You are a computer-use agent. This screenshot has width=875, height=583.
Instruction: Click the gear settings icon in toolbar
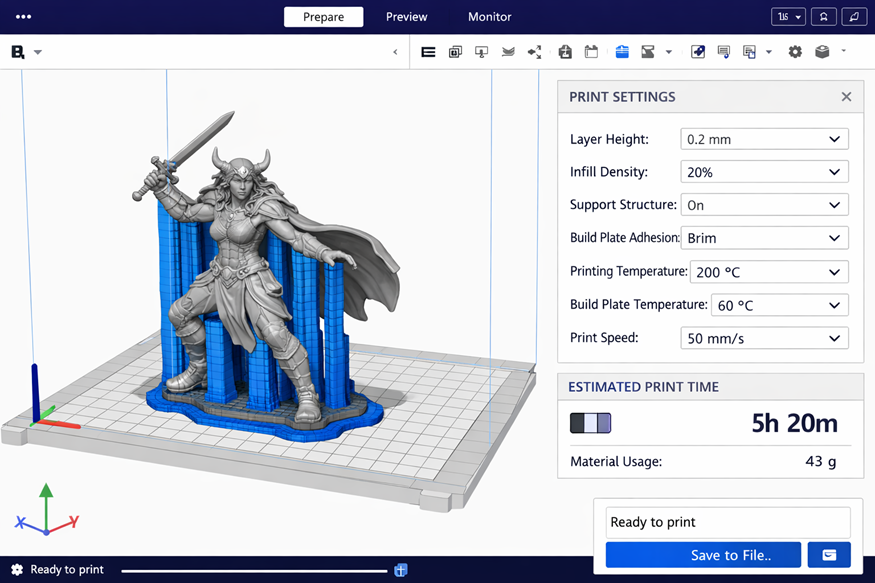point(795,52)
